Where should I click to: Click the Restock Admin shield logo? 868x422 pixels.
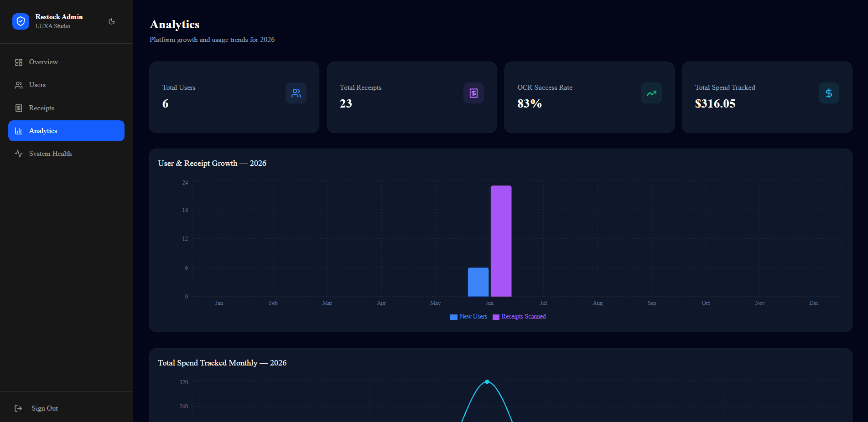pyautogui.click(x=21, y=21)
